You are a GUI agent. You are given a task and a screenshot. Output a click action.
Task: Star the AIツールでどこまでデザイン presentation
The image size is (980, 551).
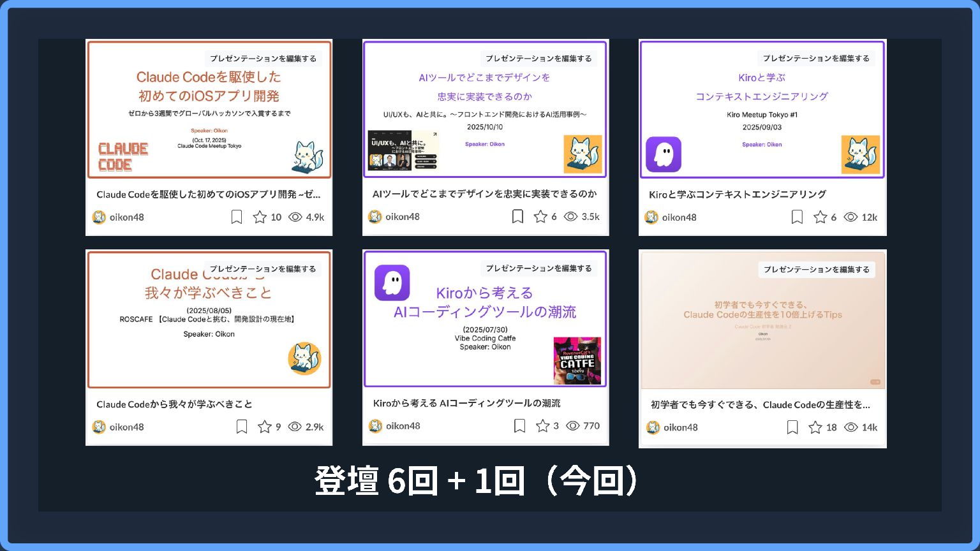click(x=540, y=217)
